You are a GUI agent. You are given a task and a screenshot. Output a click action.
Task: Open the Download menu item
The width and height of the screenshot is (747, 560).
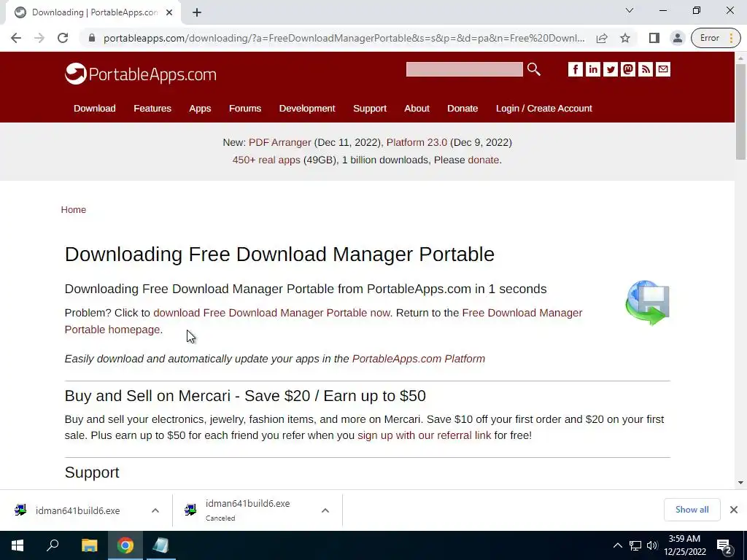(94, 109)
